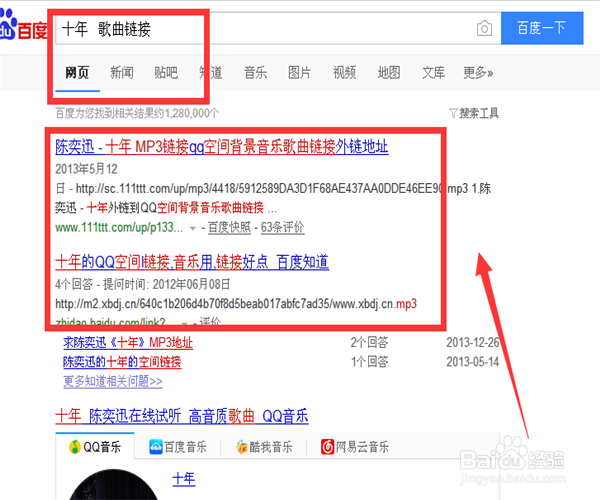Viewport: 600px width, 500px height.
Task: Open result 陈奕迅 - 十年 MP3链接 title
Action: click(x=222, y=147)
